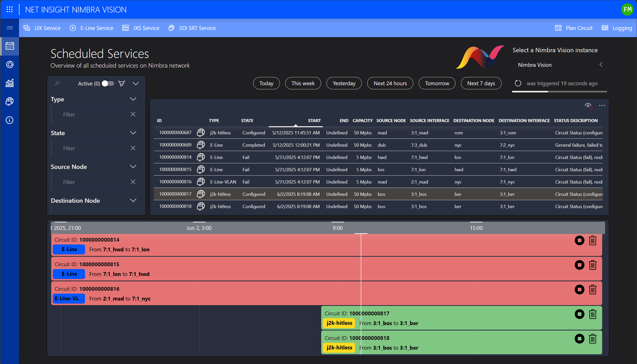This screenshot has height=364, width=637.
Task: Click the refresh progress bar
Action: (559, 91)
